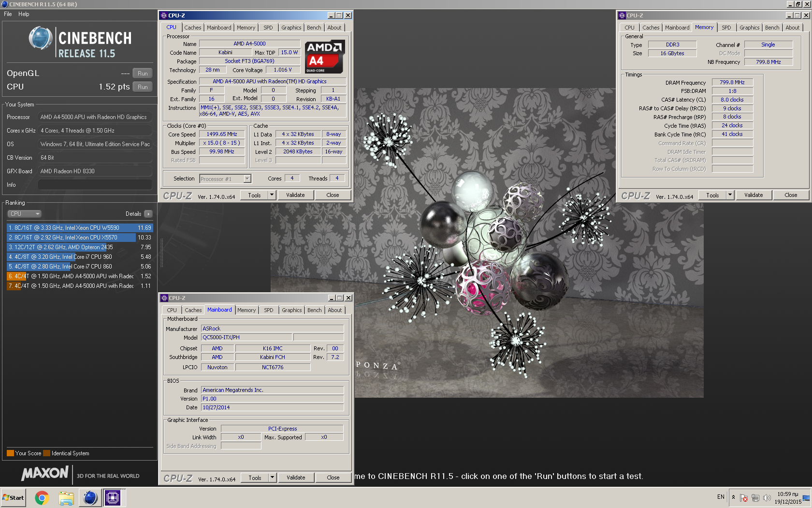
Task: Click Validate in bottom Mainboard CPU-Z window
Action: [296, 478]
